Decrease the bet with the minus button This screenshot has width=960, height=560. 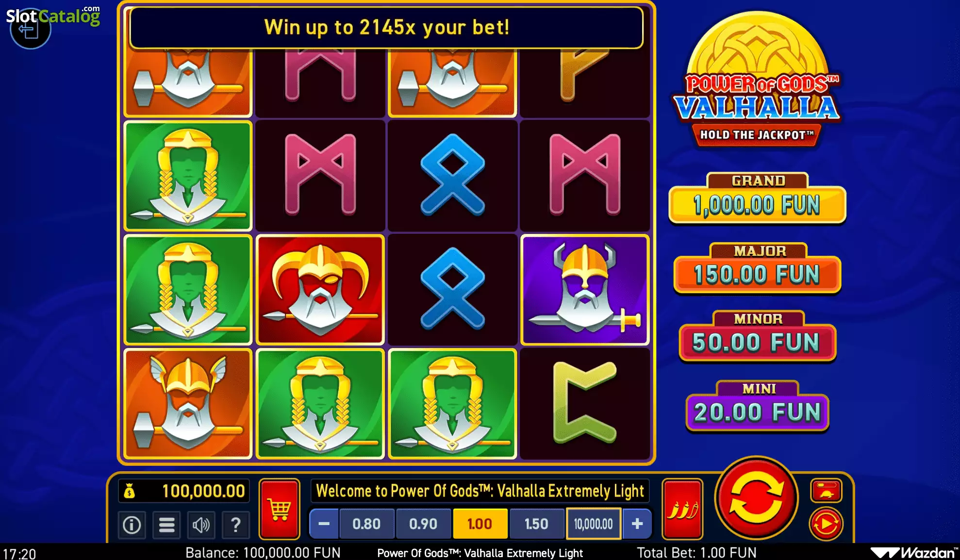(324, 524)
